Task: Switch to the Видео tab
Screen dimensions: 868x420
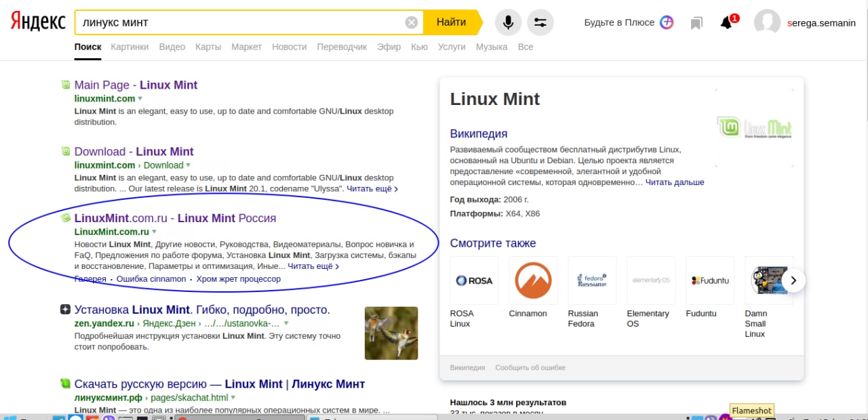Action: pyautogui.click(x=172, y=47)
